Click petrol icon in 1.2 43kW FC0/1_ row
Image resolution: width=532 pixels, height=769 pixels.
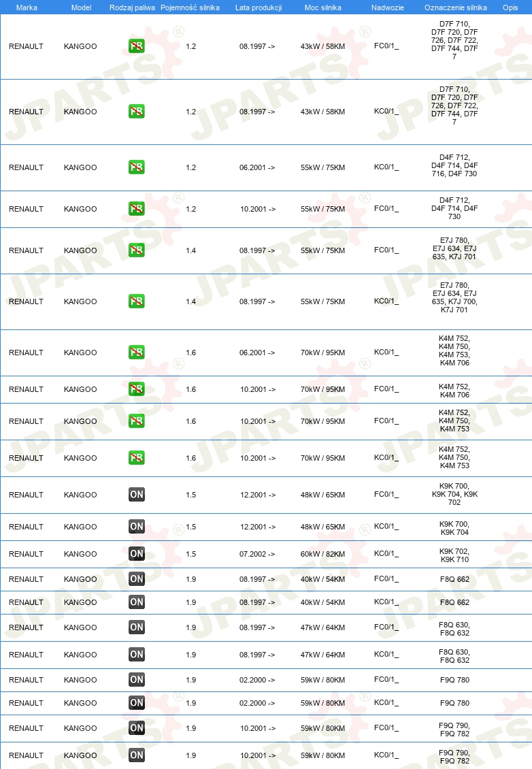(x=136, y=46)
